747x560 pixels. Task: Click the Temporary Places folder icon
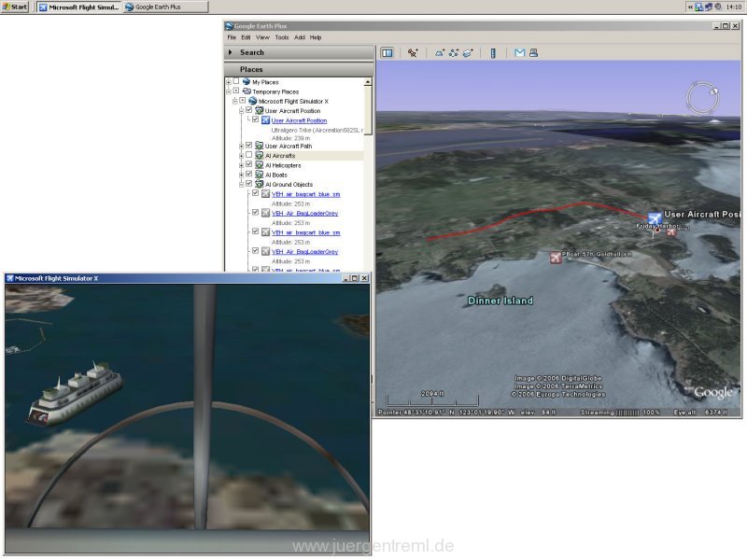(247, 91)
